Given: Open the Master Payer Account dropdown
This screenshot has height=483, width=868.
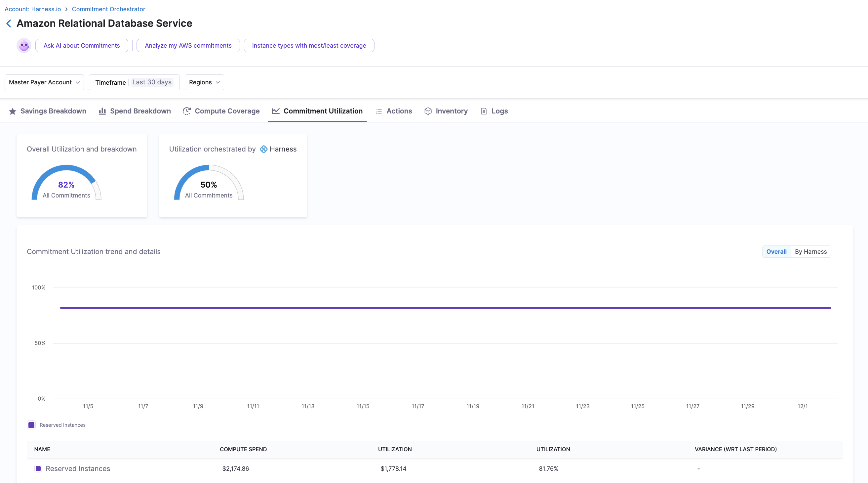Looking at the screenshot, I should point(44,82).
